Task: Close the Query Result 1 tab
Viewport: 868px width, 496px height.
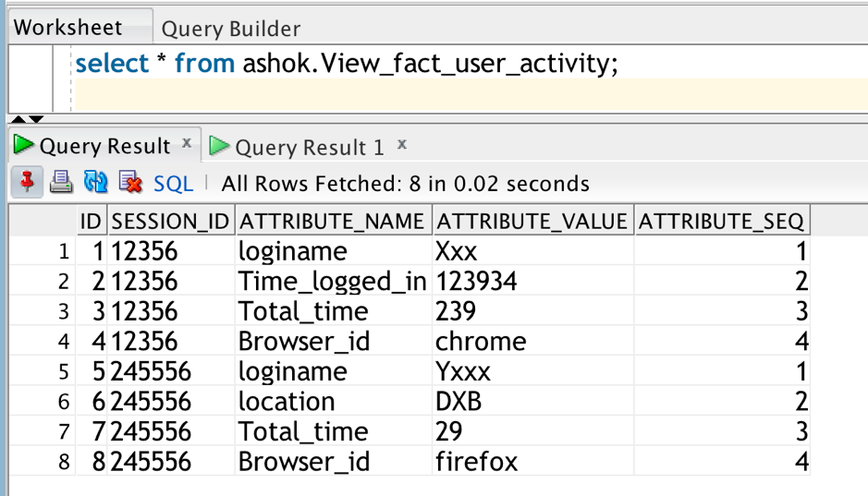Action: (x=402, y=145)
